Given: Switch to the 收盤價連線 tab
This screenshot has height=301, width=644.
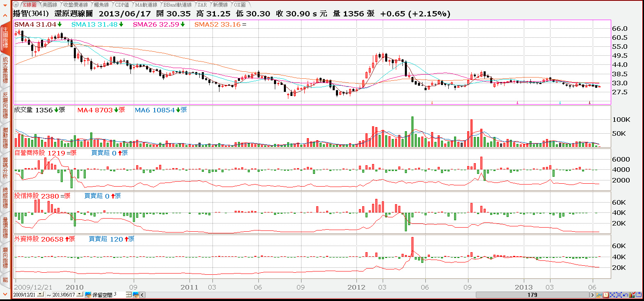Looking at the screenshot, I should pyautogui.click(x=75, y=5).
